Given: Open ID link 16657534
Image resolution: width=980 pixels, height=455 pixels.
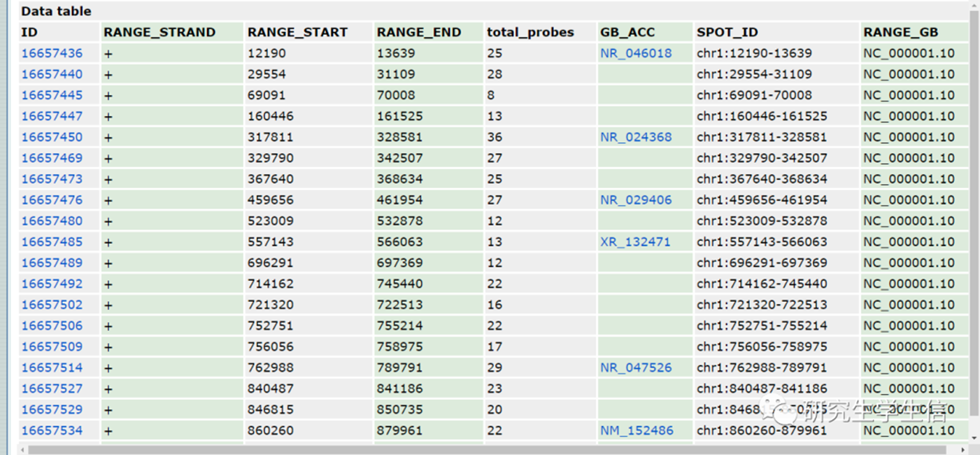Looking at the screenshot, I should (52, 430).
